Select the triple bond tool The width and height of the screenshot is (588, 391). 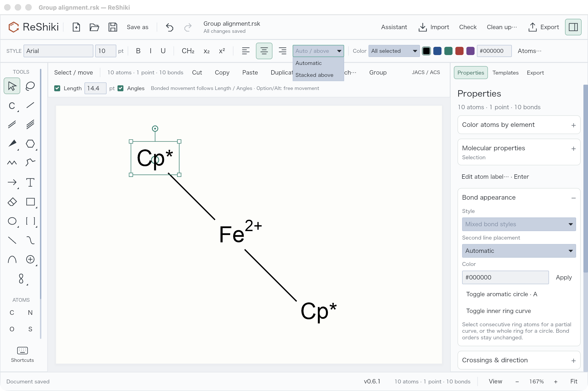point(30,124)
